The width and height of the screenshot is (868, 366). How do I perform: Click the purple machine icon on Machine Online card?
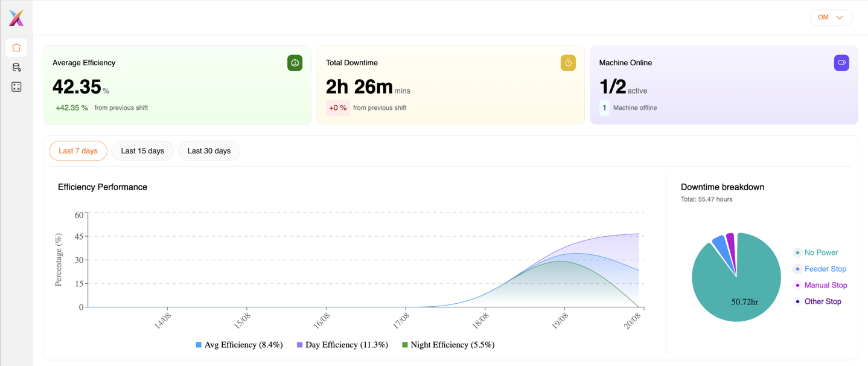coord(841,62)
